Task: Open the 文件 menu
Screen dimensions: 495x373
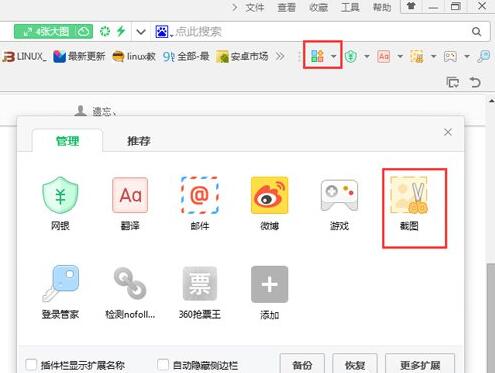Action: point(255,7)
